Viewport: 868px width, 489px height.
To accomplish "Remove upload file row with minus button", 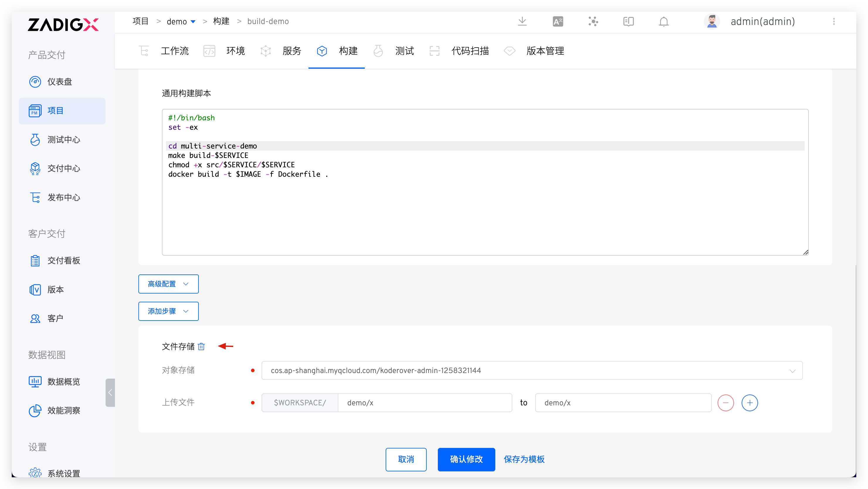I will pos(725,403).
